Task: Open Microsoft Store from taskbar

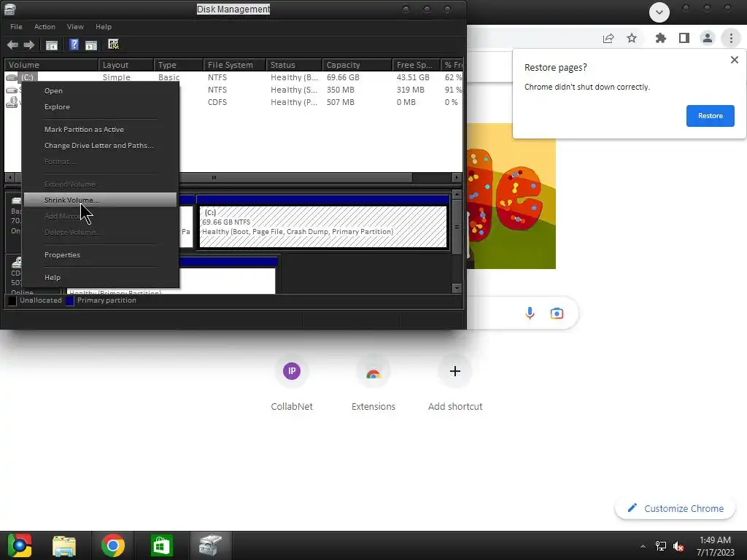Action: tap(161, 545)
